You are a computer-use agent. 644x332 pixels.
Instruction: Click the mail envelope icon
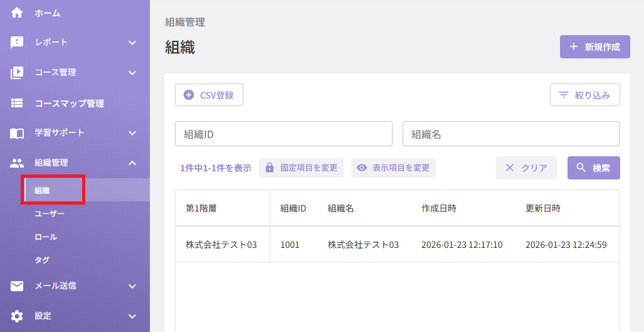[17, 286]
